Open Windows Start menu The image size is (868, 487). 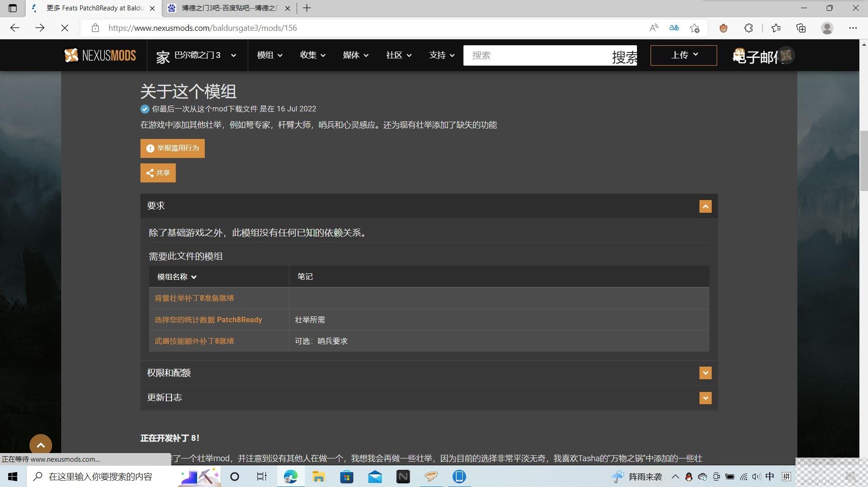pos(13,477)
